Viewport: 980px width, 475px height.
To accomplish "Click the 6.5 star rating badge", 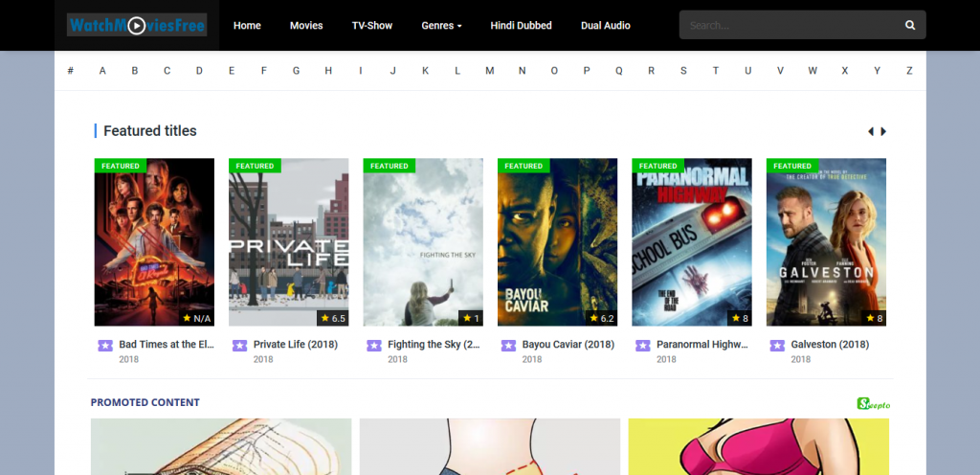I will coord(332,318).
